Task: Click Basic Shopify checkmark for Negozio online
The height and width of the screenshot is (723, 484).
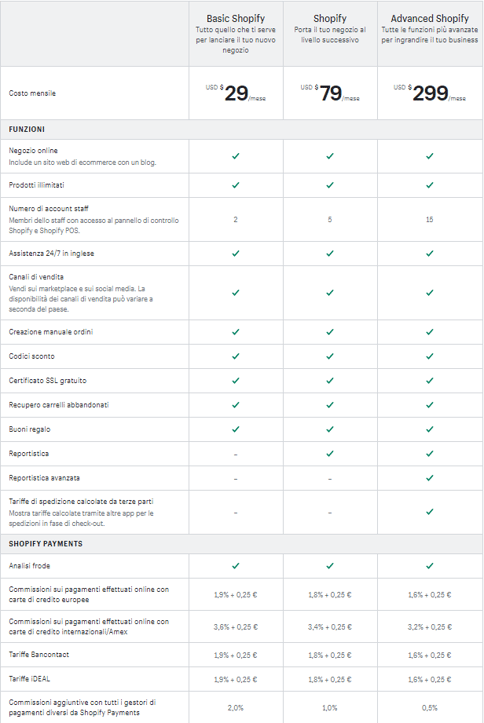Action: coord(236,156)
